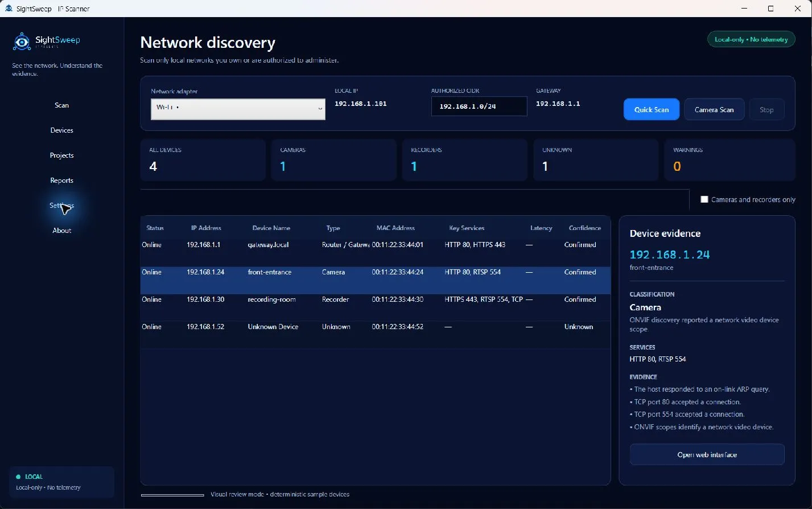Viewport: 812px width, 509px height.
Task: Select the front-entrance device name cell
Action: pos(270,272)
